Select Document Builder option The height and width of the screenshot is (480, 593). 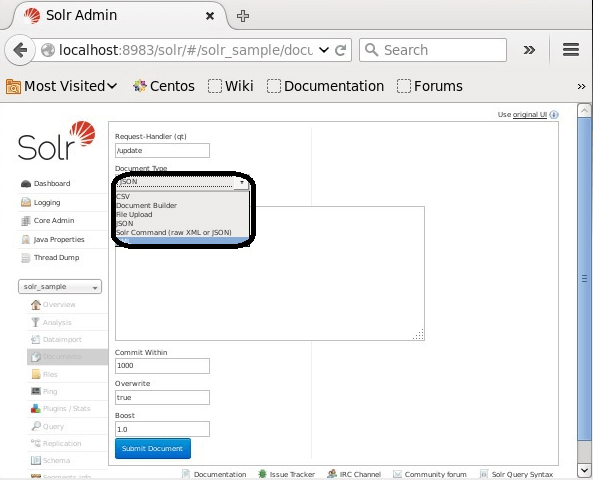point(182,206)
